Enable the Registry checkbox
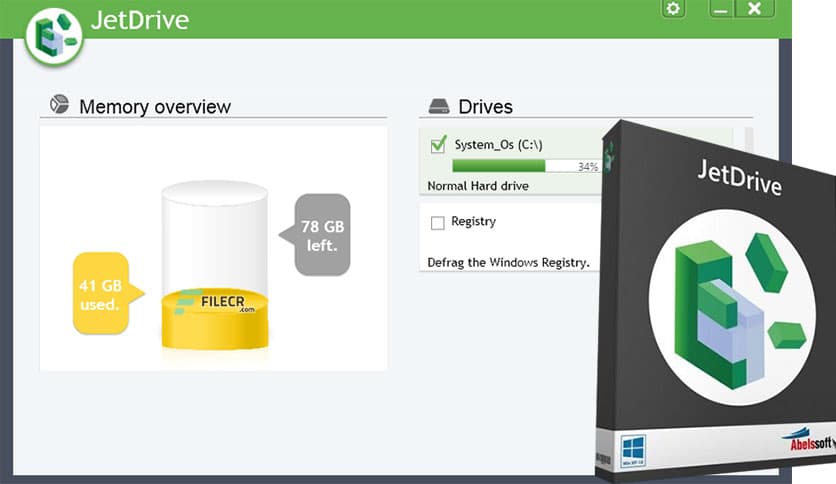The width and height of the screenshot is (836, 484). click(437, 223)
